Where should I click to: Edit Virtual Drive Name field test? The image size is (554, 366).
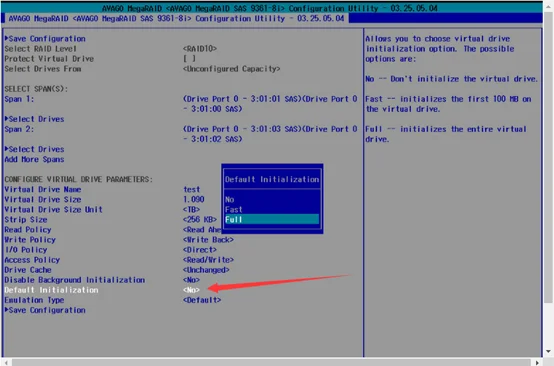191,189
